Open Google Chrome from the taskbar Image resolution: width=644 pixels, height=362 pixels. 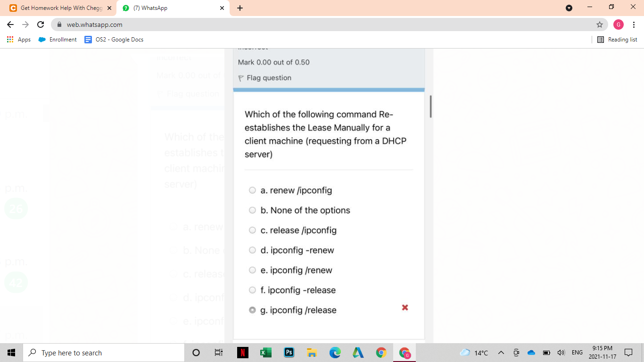[x=381, y=353]
